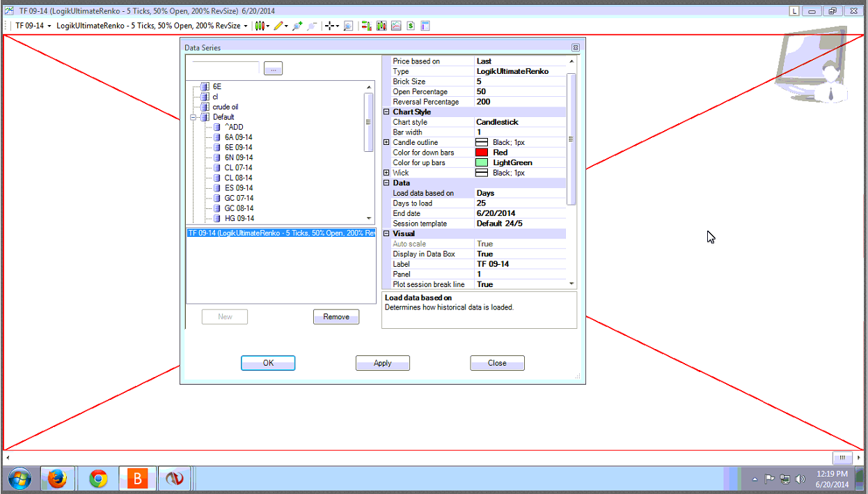Open the TF 09-14 instrument dropdown
Screen dimensions: 868x494
(x=33, y=26)
